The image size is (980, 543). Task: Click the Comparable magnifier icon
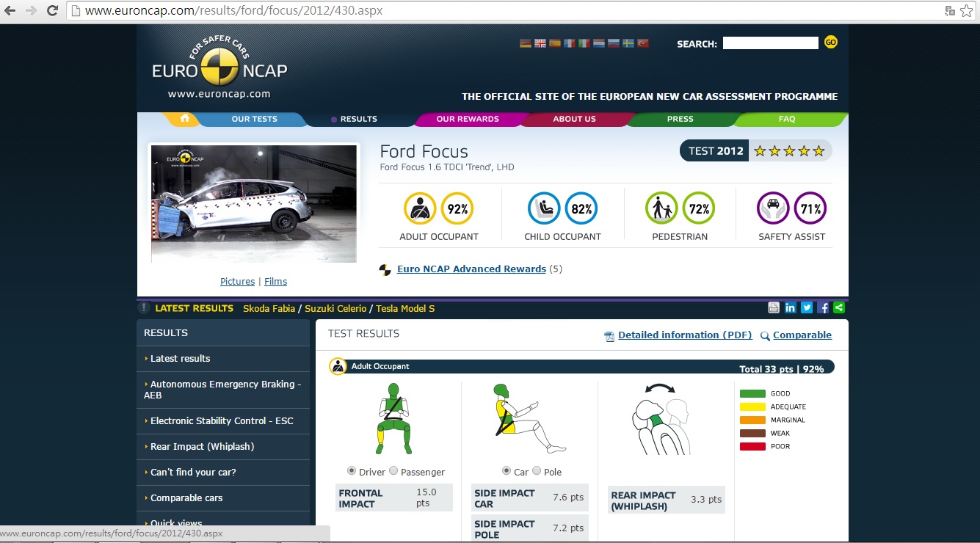[765, 336]
